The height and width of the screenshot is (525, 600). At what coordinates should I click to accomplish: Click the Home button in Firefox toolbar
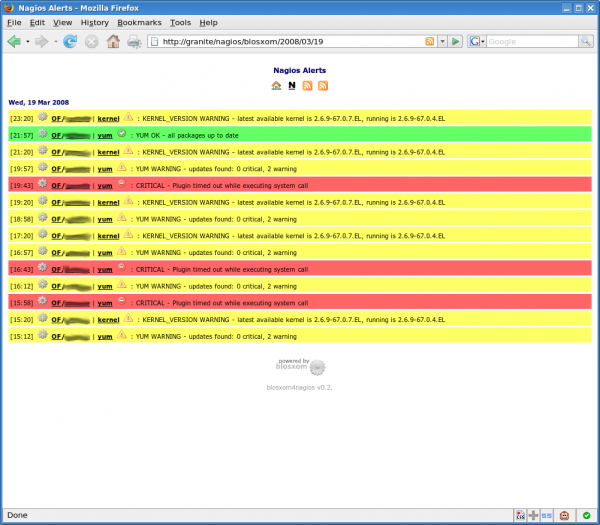tap(113, 42)
